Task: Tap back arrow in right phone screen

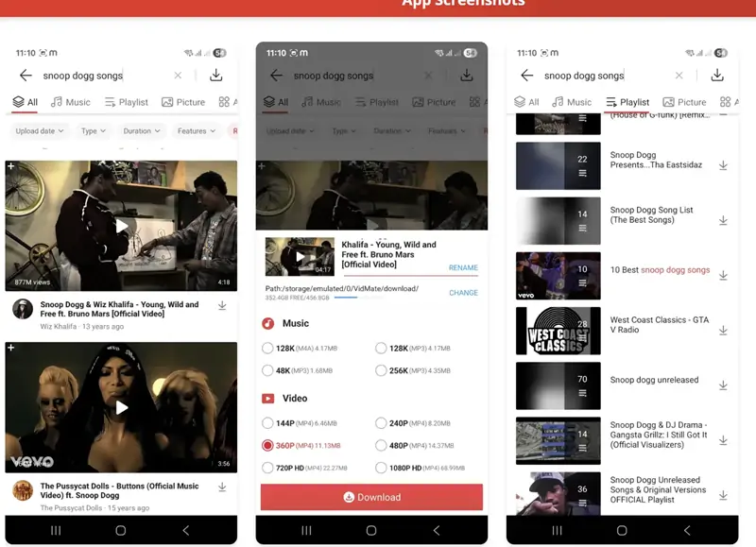Action: point(527,76)
